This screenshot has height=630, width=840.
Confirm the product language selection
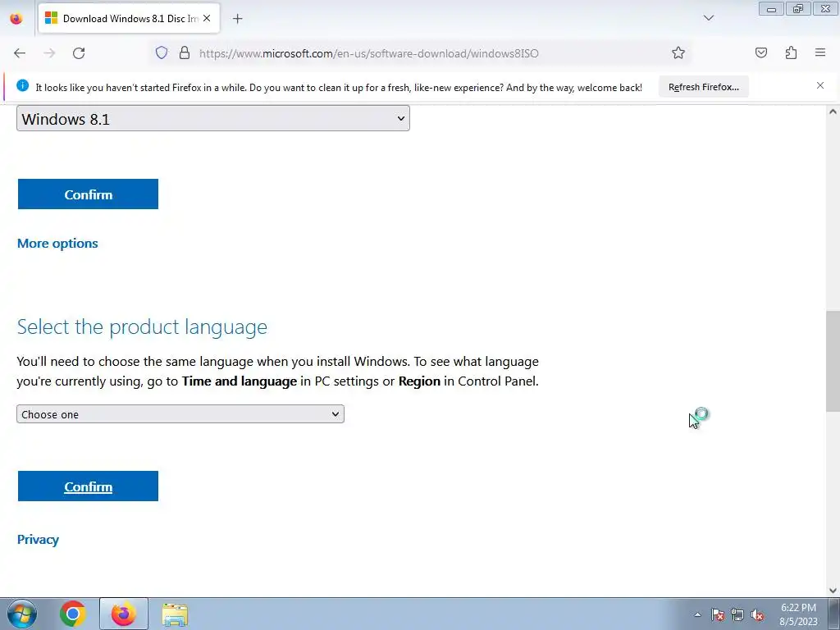point(88,486)
